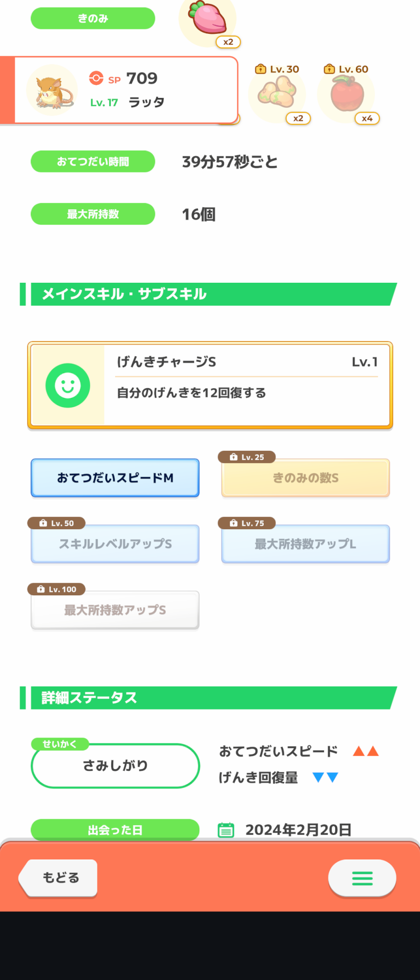This screenshot has width=420, height=980.
Task: Tap the pink berry icon
Action: (209, 20)
